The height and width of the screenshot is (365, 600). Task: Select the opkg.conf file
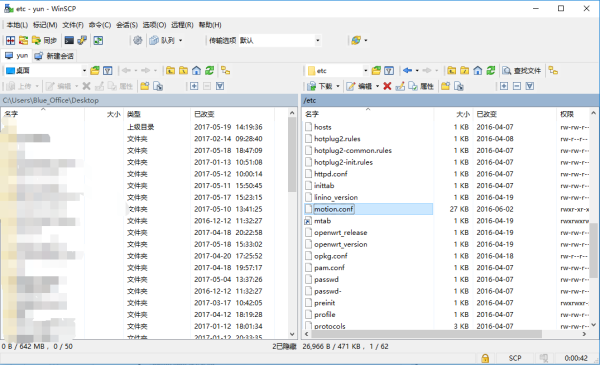[331, 256]
